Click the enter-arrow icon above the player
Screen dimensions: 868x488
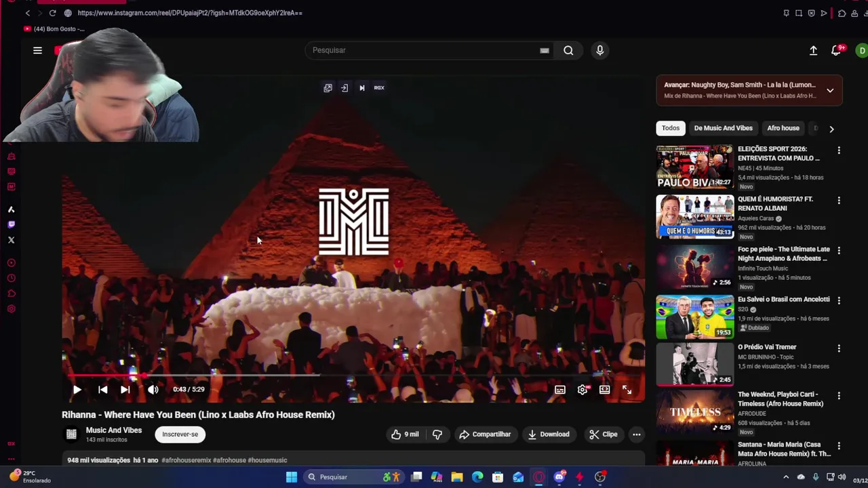(344, 87)
